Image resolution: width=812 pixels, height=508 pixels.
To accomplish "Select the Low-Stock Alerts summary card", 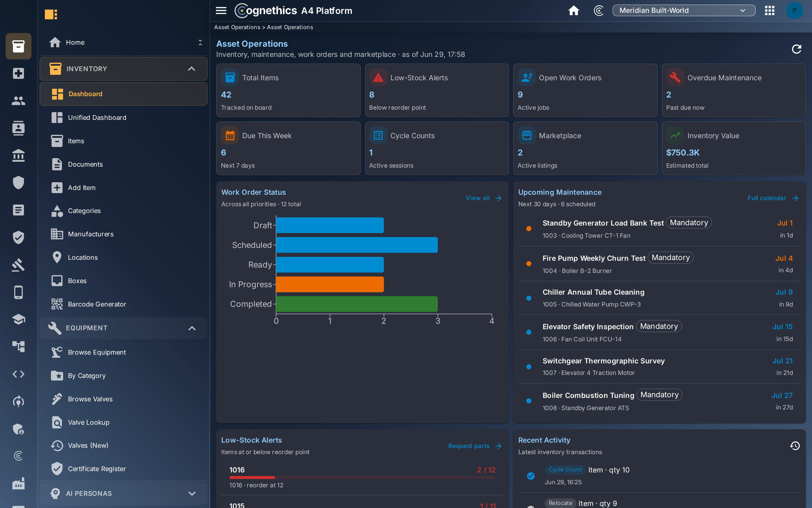I will pyautogui.click(x=436, y=90).
